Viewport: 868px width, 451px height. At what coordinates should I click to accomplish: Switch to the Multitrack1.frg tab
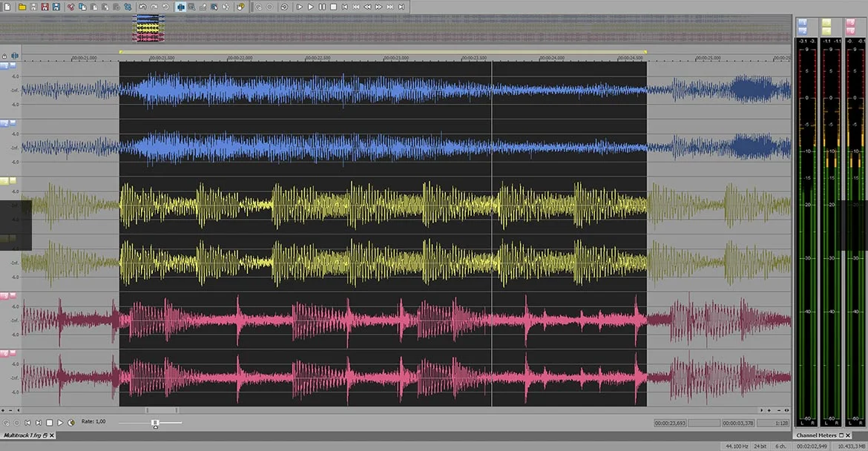22,435
